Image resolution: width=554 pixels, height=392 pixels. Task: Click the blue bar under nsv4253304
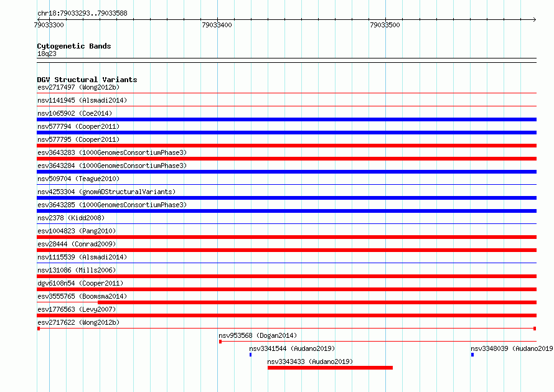pyautogui.click(x=286, y=198)
